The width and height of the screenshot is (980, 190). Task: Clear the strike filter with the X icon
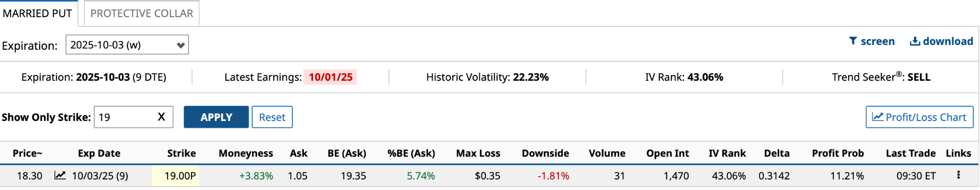[161, 117]
